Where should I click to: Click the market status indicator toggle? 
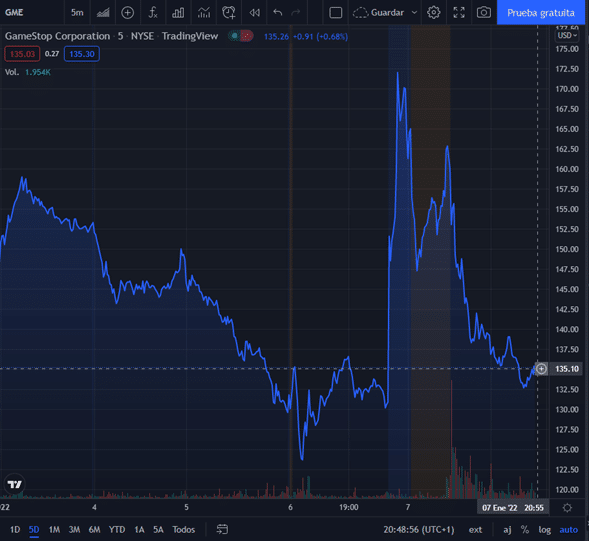[241, 36]
